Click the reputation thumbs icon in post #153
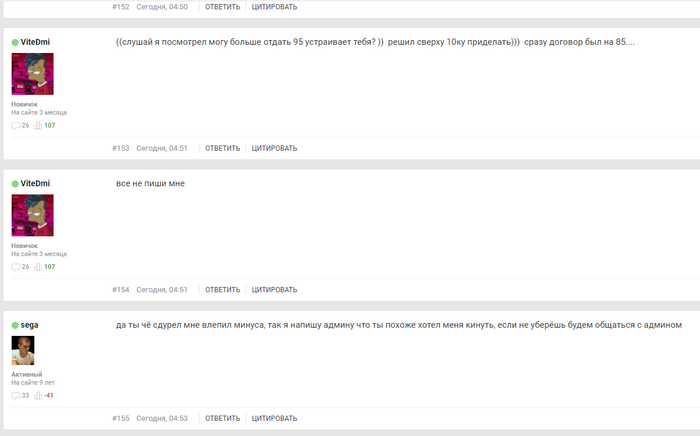Image resolution: width=700 pixels, height=436 pixels. 38,125
